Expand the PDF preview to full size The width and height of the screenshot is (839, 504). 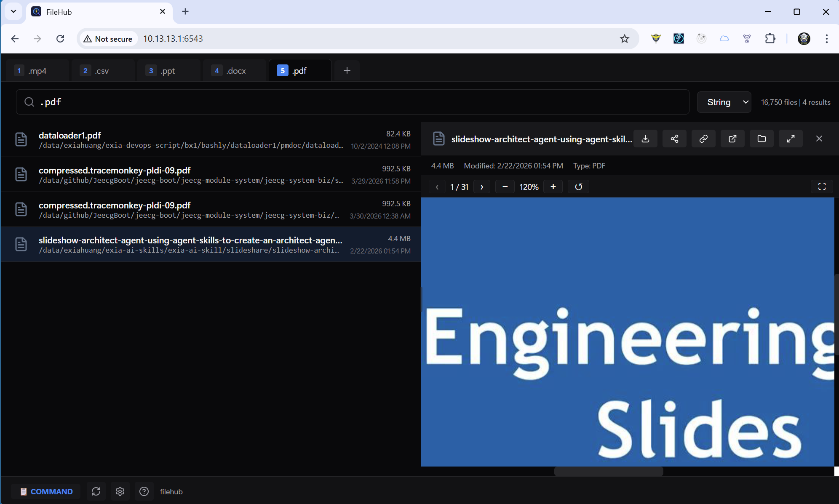(x=791, y=138)
